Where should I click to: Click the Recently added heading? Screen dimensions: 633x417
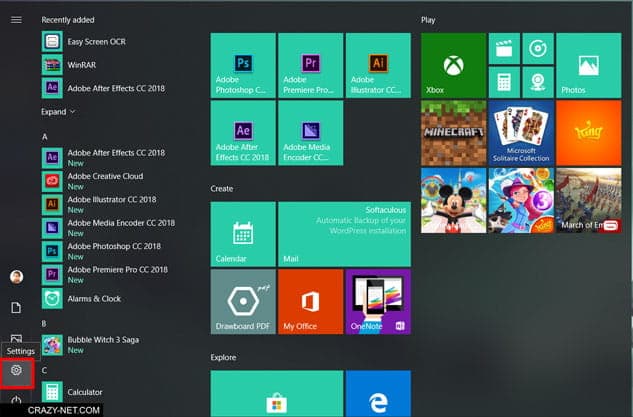(x=67, y=20)
